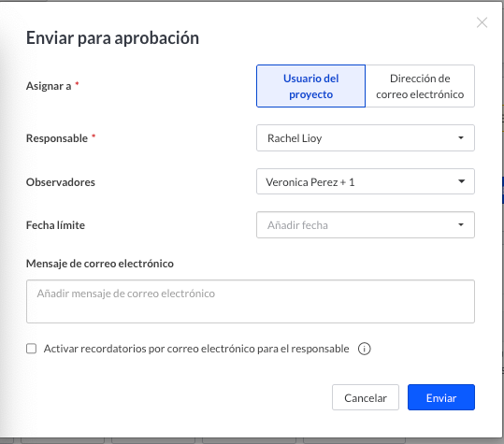Click the Activar recordatorios label text
The width and height of the screenshot is (504, 444).
(x=196, y=349)
